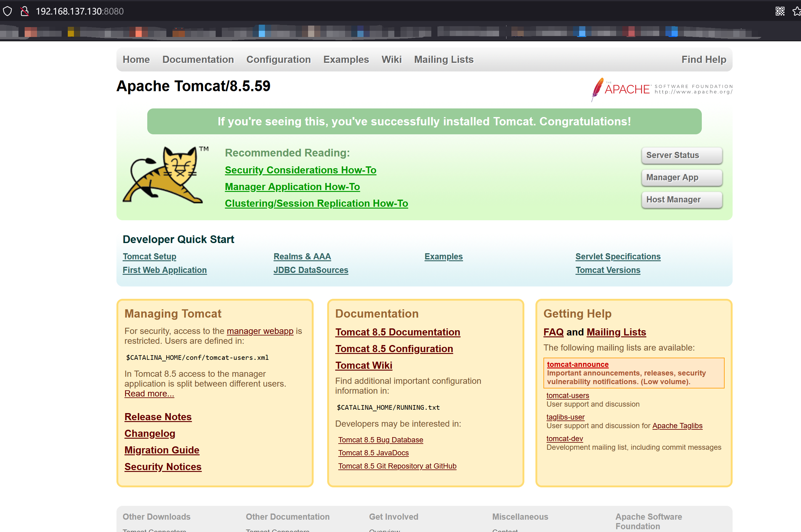Click the Host Manager button
The height and width of the screenshot is (532, 801).
point(682,200)
